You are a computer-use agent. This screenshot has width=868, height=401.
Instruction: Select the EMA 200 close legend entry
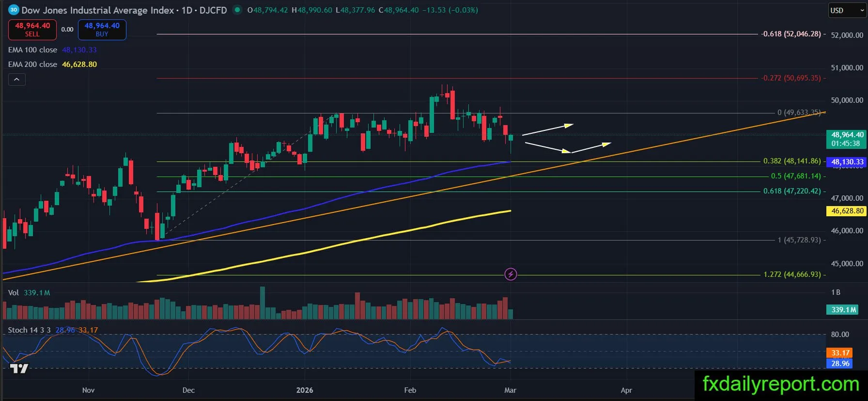[x=32, y=64]
